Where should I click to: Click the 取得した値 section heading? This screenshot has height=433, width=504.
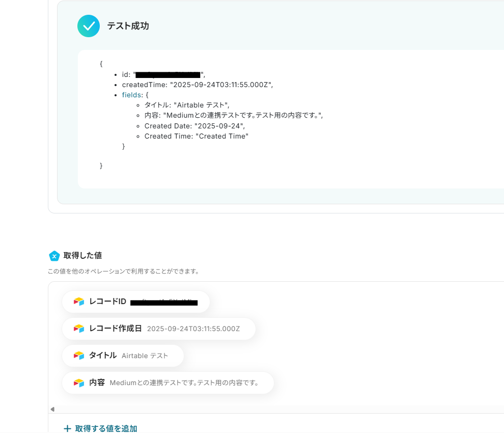coord(82,255)
